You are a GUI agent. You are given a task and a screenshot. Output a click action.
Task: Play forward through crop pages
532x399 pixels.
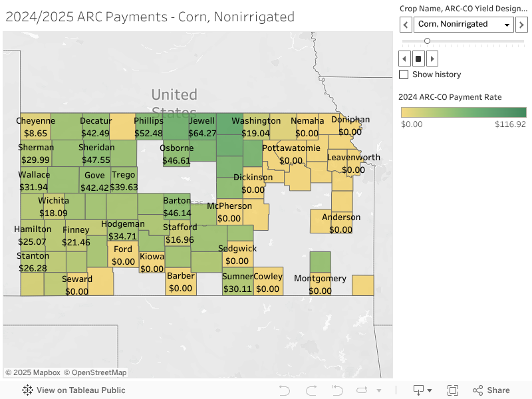click(x=432, y=59)
